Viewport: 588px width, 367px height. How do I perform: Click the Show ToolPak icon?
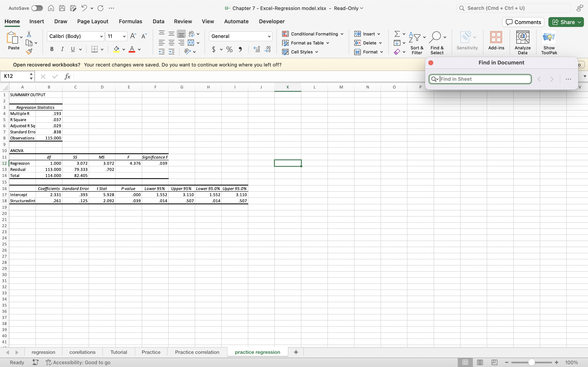click(549, 42)
